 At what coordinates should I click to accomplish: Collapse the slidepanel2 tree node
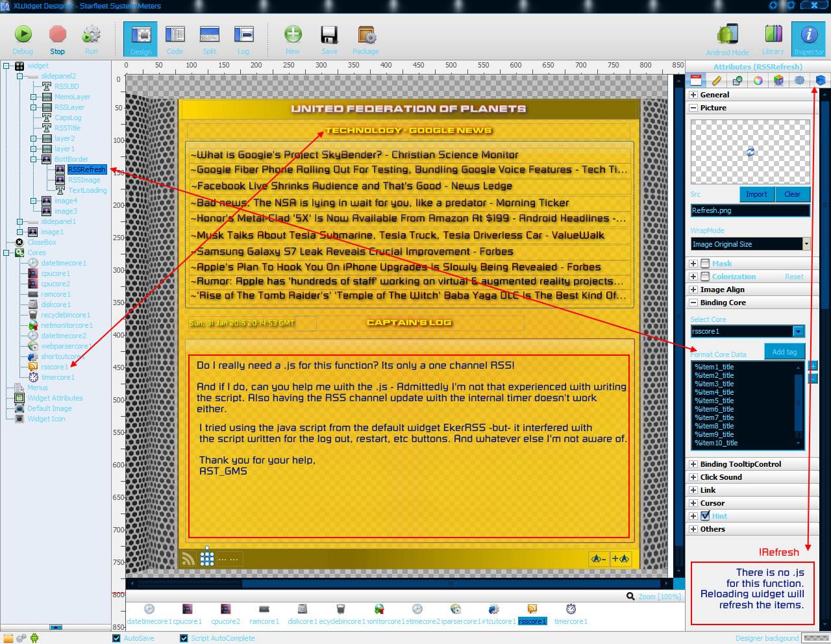pyautogui.click(x=19, y=76)
